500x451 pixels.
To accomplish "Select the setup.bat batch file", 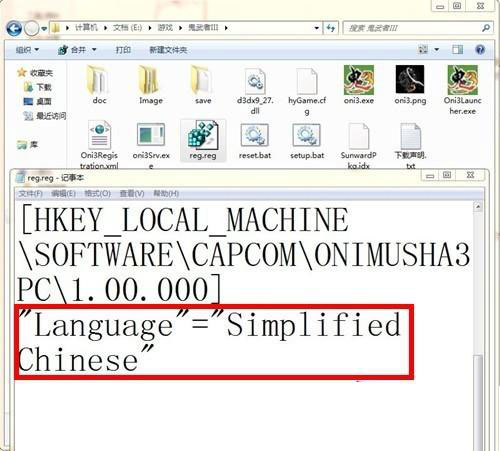I will click(x=307, y=141).
